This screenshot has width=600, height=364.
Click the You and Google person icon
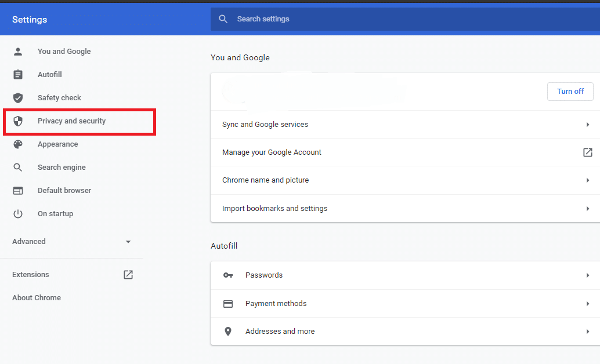(18, 52)
